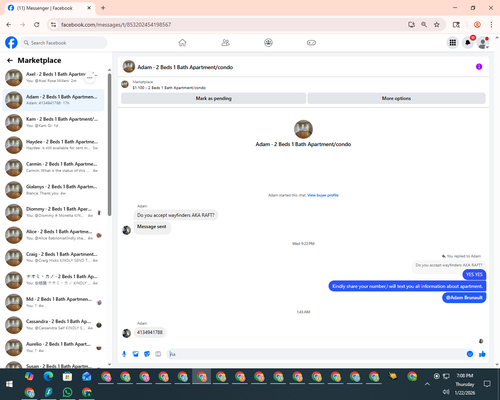Open More options for the listing

click(x=396, y=98)
